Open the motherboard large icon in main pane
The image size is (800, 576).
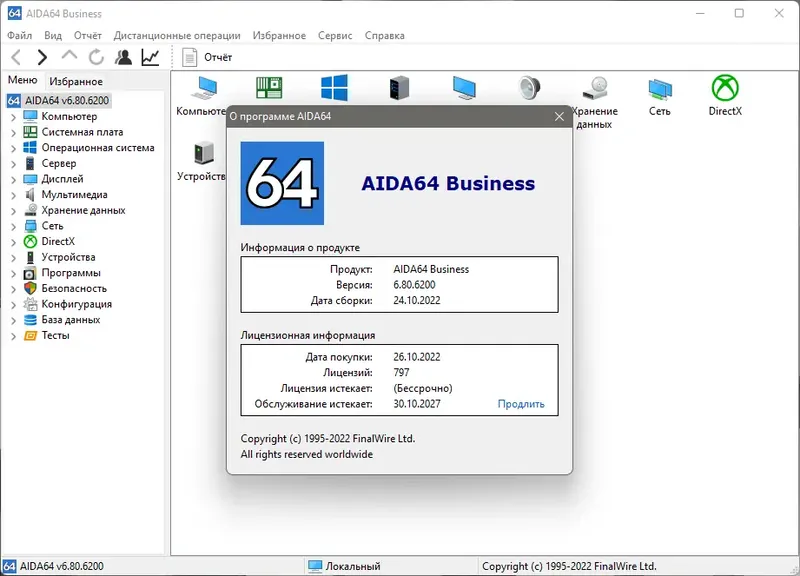pos(269,87)
